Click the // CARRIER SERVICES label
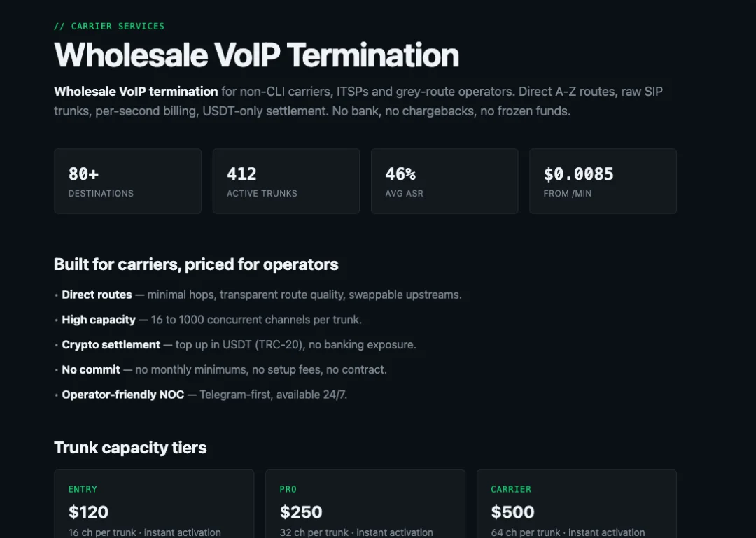The height and width of the screenshot is (538, 756). [109, 26]
